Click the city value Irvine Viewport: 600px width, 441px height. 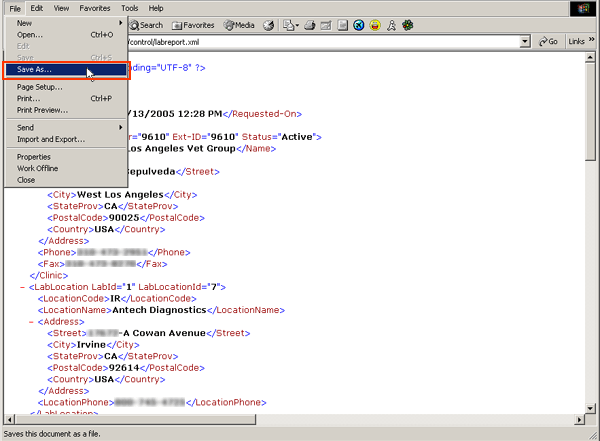click(x=91, y=345)
